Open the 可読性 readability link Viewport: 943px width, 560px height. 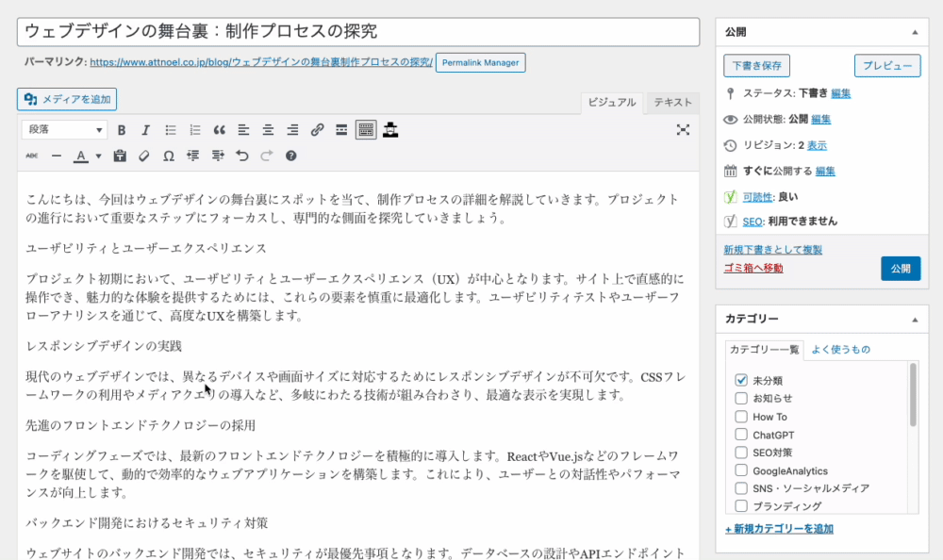point(757,197)
